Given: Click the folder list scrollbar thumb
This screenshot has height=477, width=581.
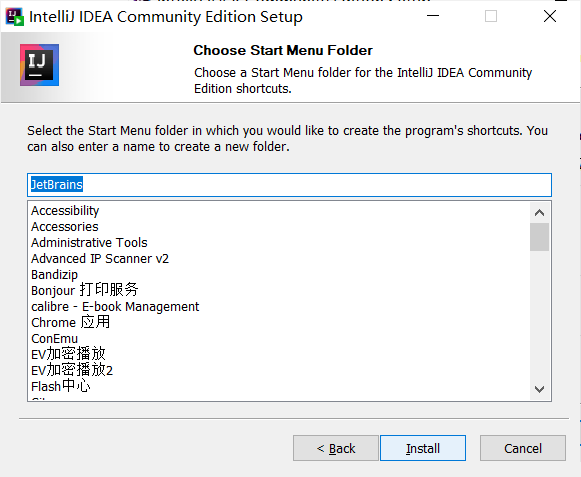Looking at the screenshot, I should click(x=540, y=237).
